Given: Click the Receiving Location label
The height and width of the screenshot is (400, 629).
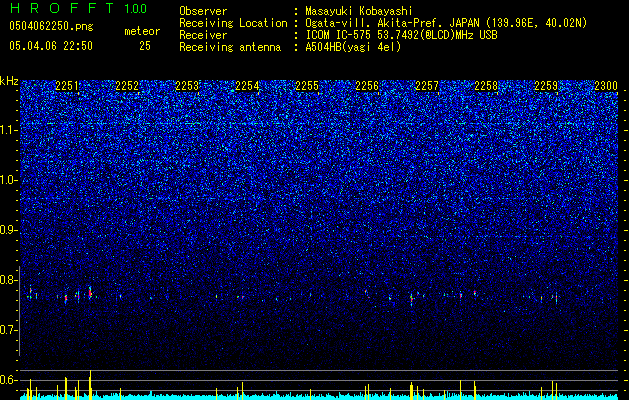Looking at the screenshot, I should (x=233, y=23).
